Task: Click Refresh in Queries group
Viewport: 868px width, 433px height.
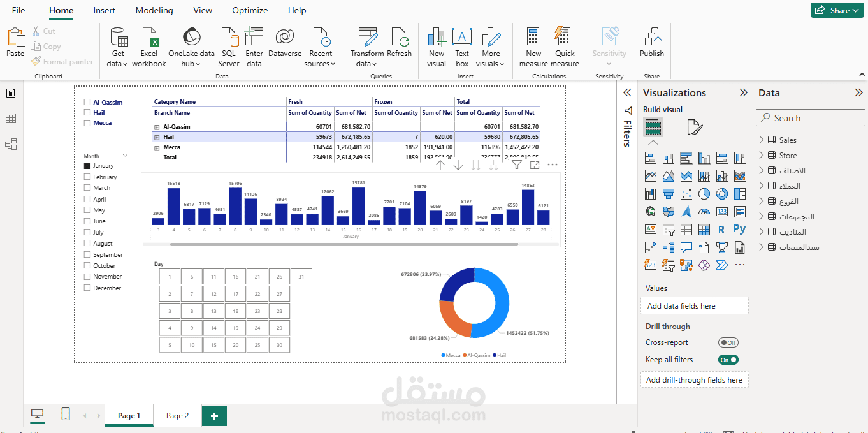Action: click(399, 43)
